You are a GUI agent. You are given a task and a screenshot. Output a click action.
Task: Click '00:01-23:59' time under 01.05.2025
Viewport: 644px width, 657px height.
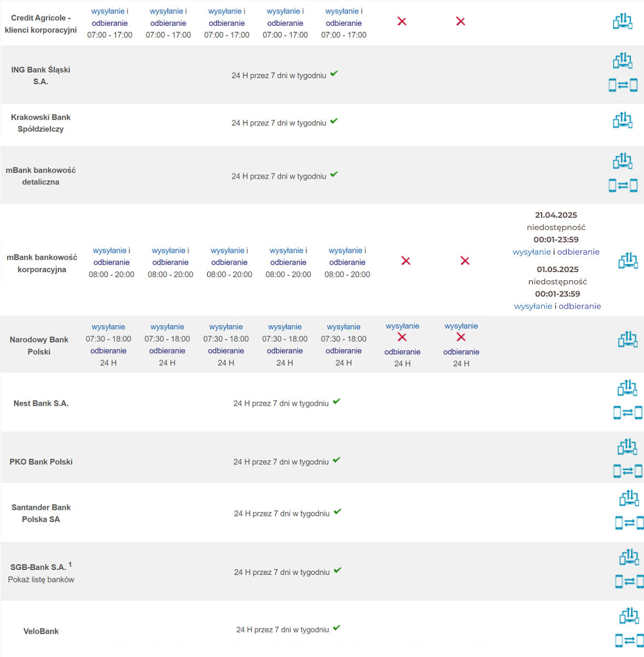point(558,294)
